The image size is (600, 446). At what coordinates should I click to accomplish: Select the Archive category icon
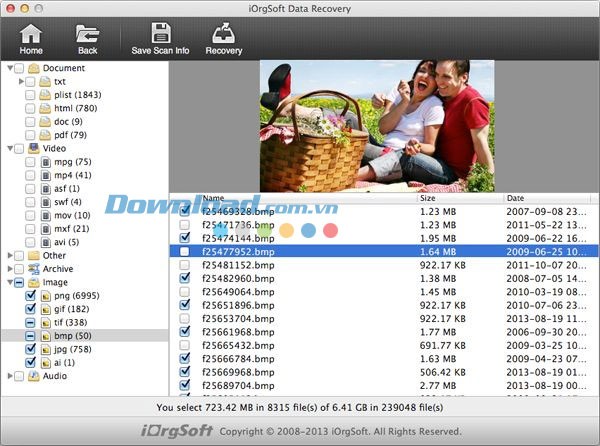coord(34,269)
